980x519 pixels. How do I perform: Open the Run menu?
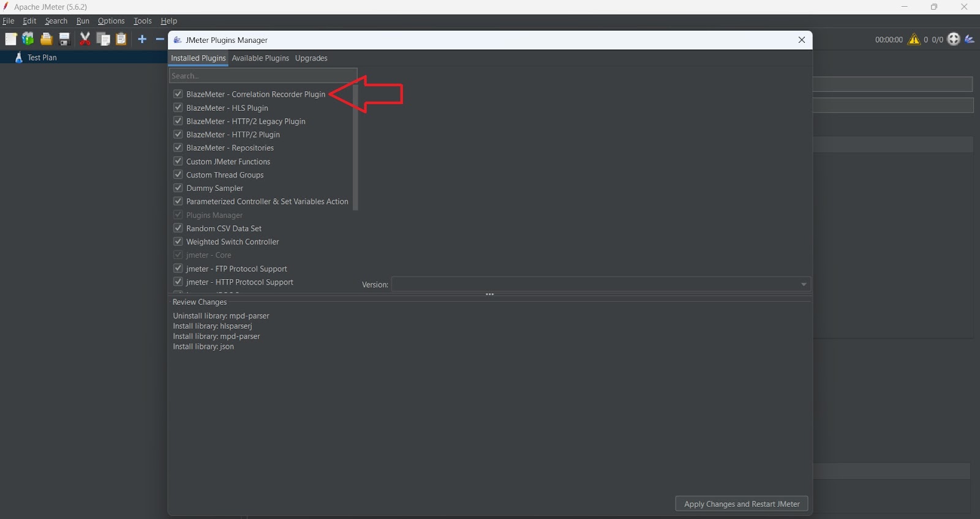pos(83,21)
